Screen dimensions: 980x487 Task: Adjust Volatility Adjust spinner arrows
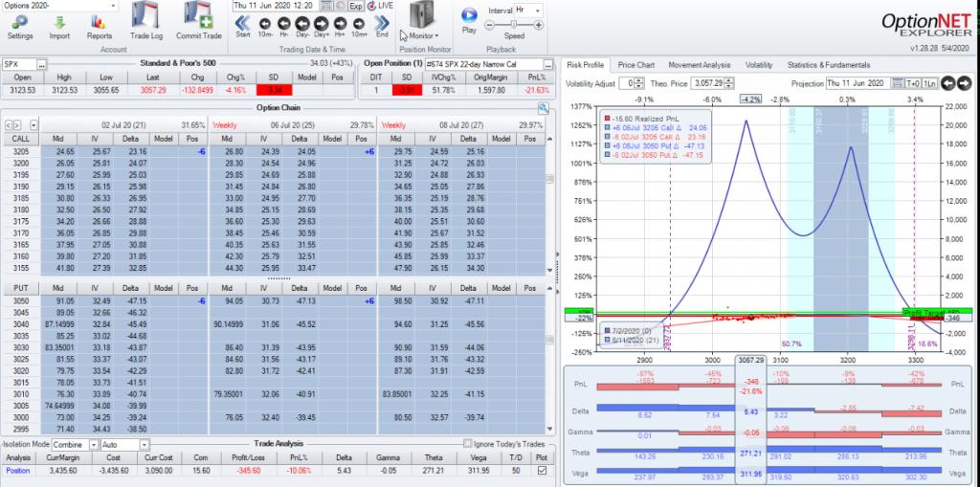[x=638, y=83]
